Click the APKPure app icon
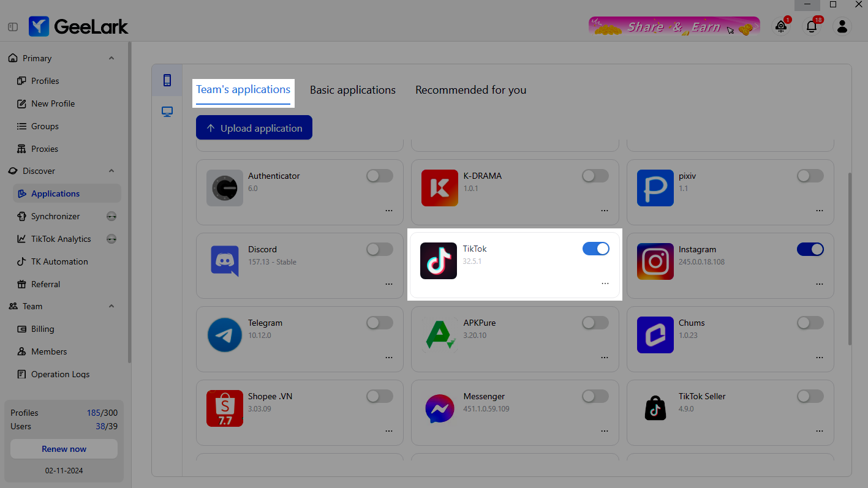This screenshot has height=488, width=868. (440, 335)
